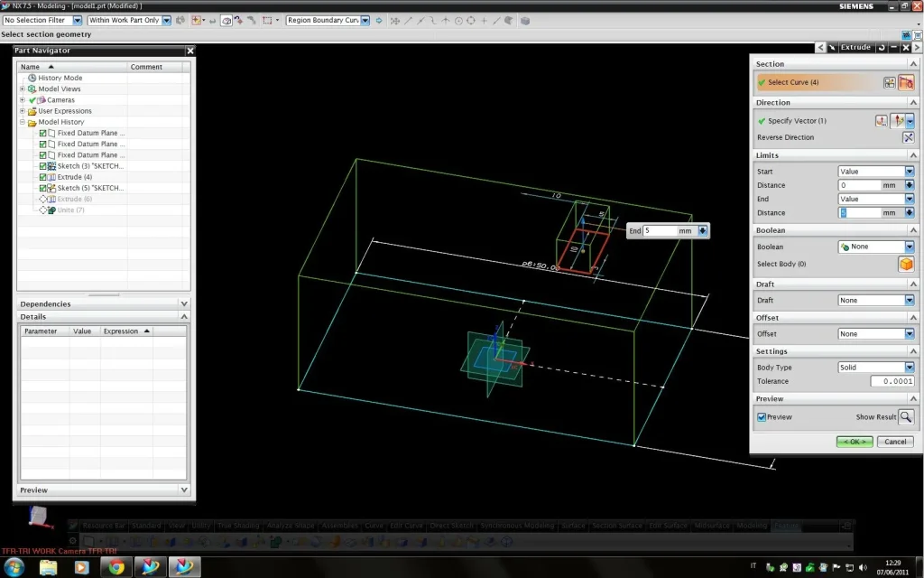Open the Windows Start menu

point(14,567)
